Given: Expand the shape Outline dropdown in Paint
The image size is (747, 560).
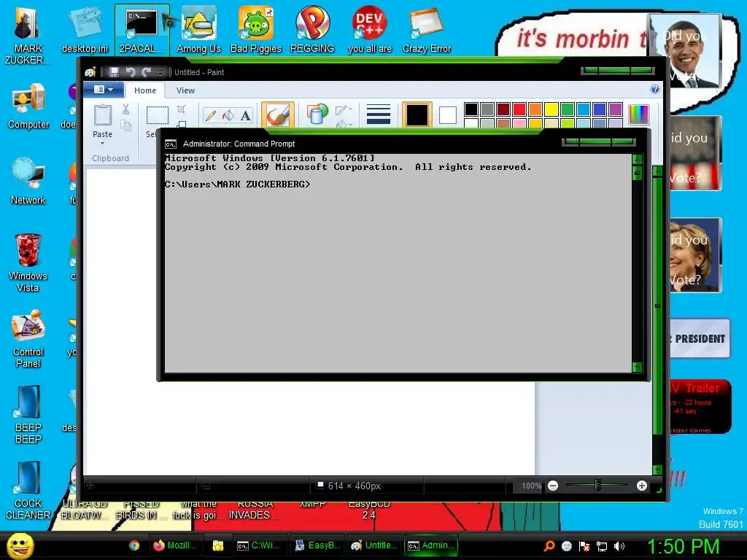Looking at the screenshot, I should click(344, 110).
